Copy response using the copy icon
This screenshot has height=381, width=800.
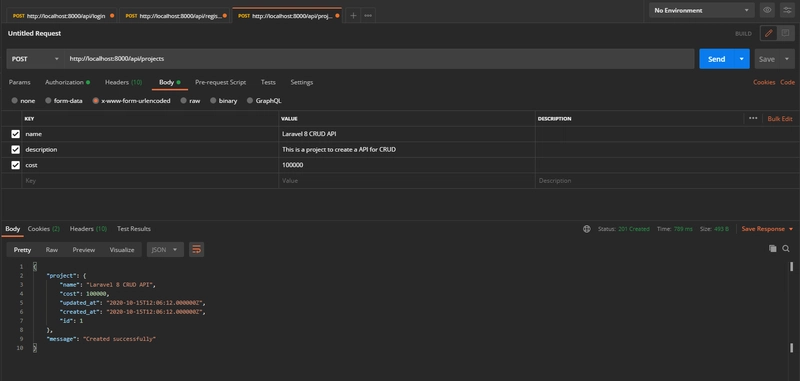pyautogui.click(x=772, y=248)
